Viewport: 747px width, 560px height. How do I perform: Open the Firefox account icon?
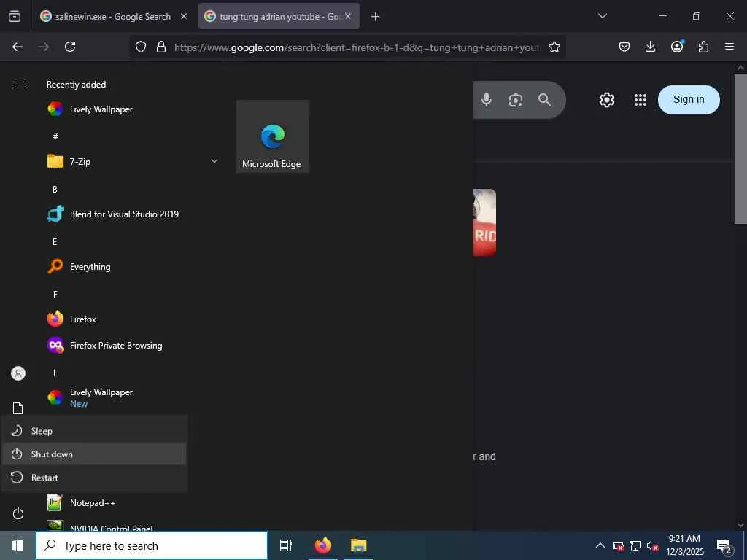pyautogui.click(x=677, y=46)
